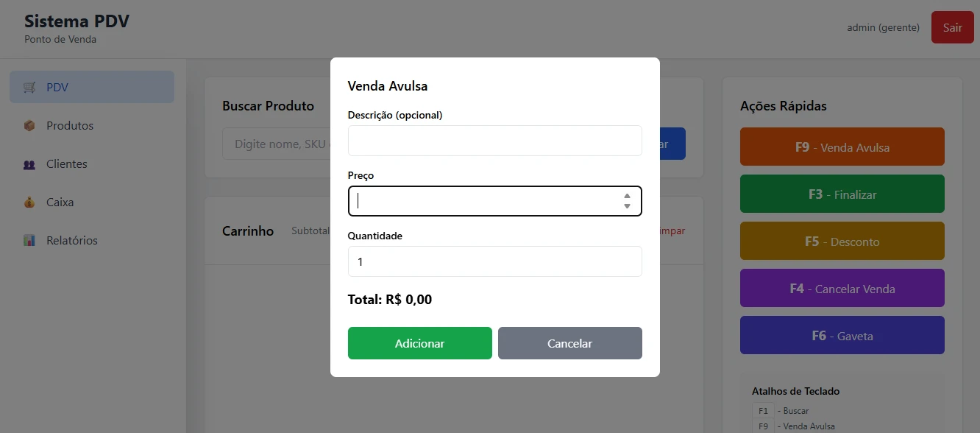980x433 pixels.
Task: Click inside the Quantidade field
Action: [x=494, y=261]
